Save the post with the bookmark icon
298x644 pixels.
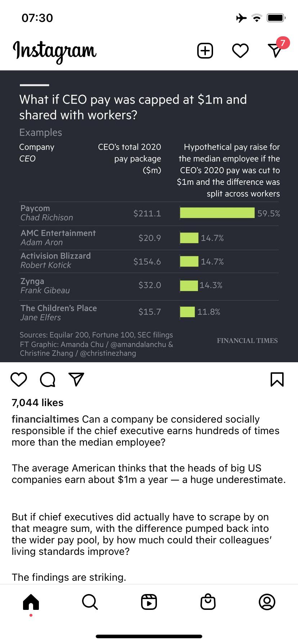(x=277, y=379)
